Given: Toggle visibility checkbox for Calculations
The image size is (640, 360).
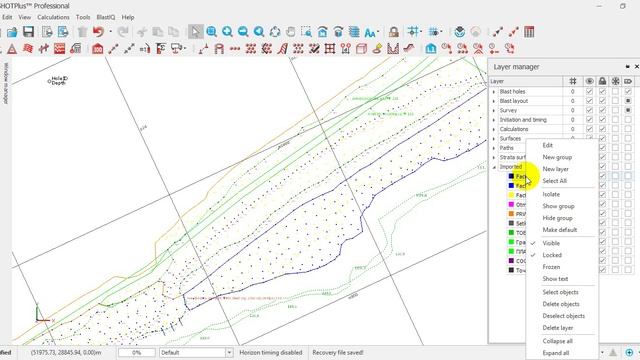Looking at the screenshot, I should 589,129.
